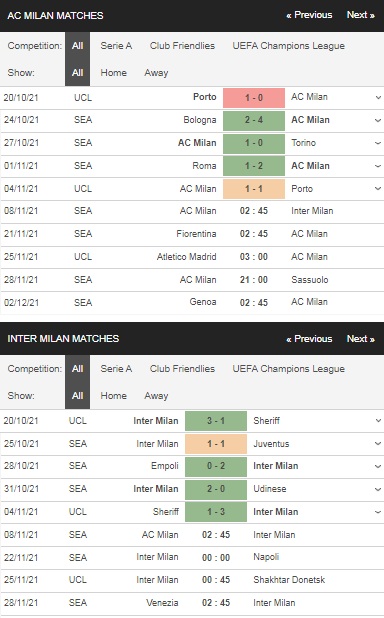
Task: Expand the Inter Milan 1-1 Juventus chevron
Action: pos(378,443)
